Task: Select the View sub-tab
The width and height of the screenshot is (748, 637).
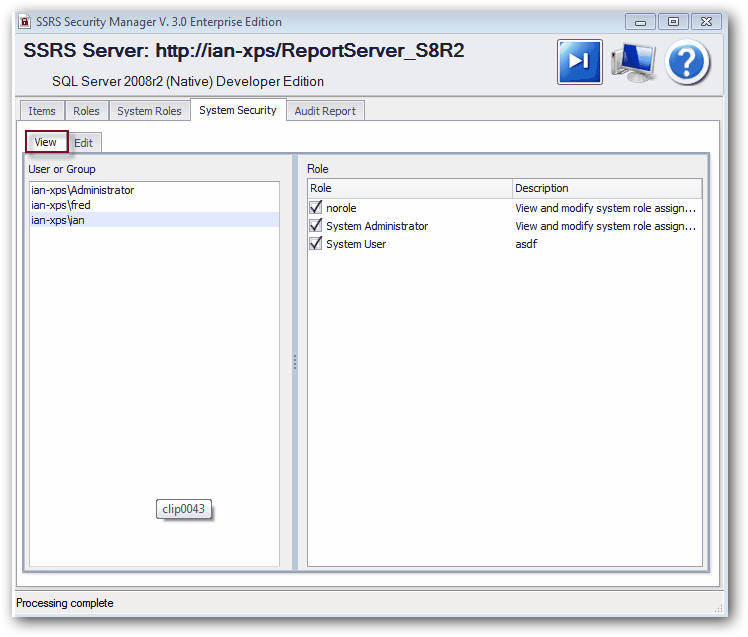Action: pos(46,142)
